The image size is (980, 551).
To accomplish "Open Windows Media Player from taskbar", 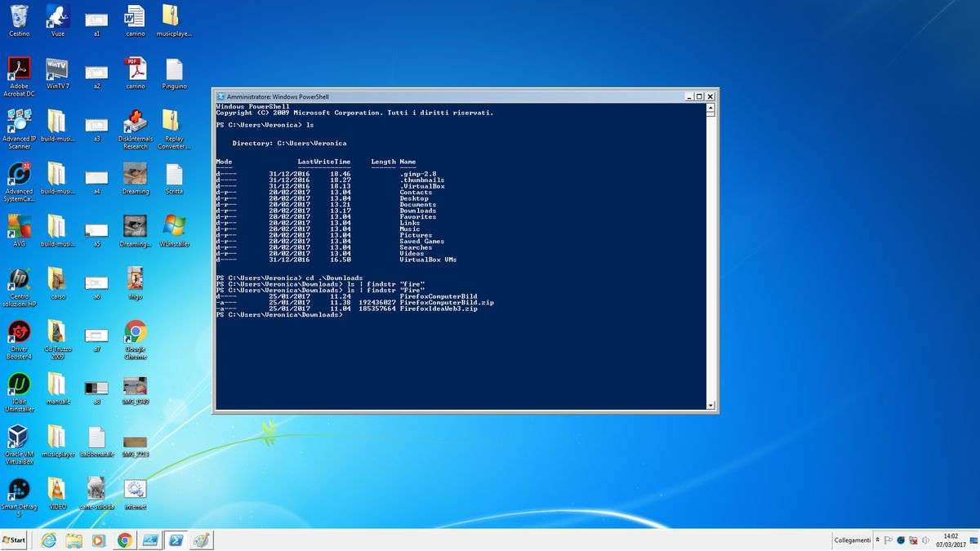I will [x=99, y=540].
